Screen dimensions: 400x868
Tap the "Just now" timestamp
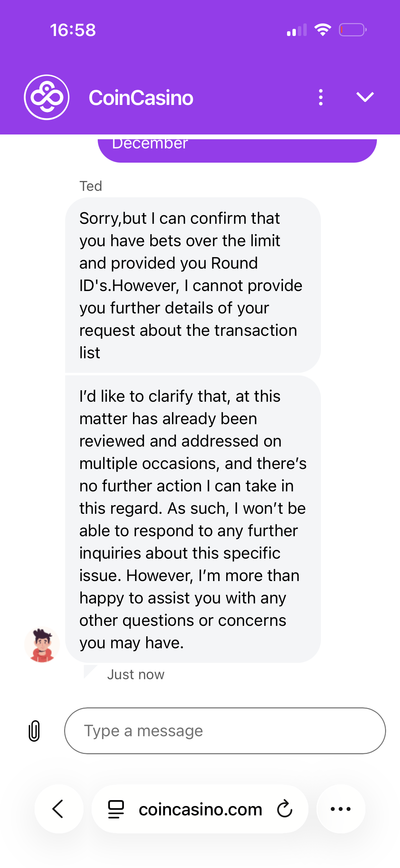click(x=136, y=674)
